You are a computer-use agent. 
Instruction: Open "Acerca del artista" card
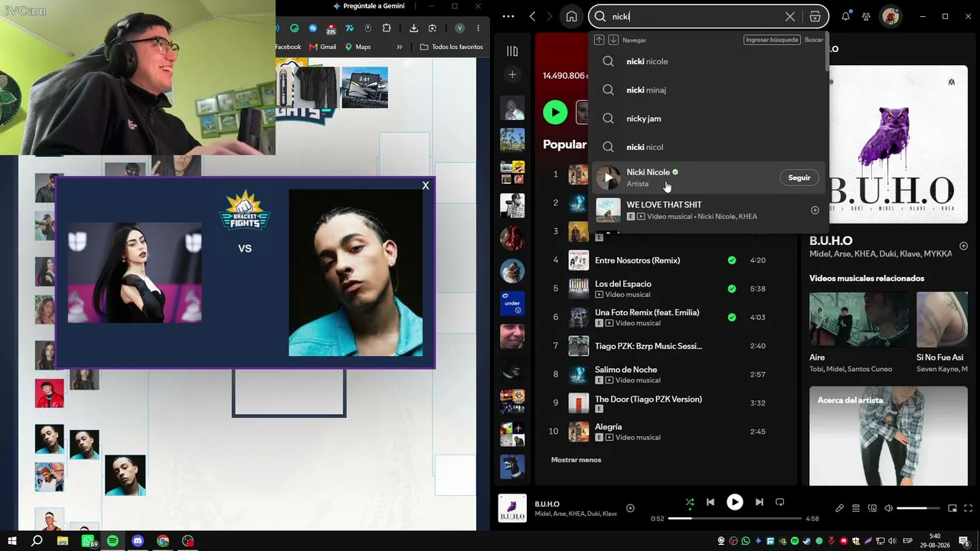(x=888, y=435)
